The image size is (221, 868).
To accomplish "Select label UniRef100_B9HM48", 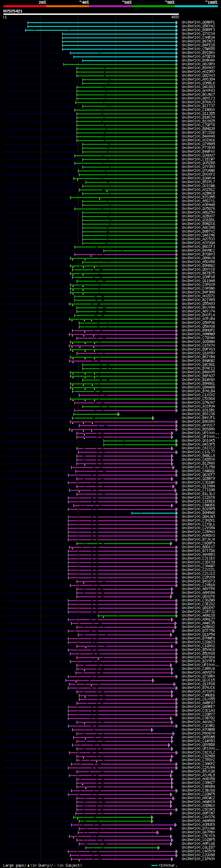I will [x=198, y=513].
